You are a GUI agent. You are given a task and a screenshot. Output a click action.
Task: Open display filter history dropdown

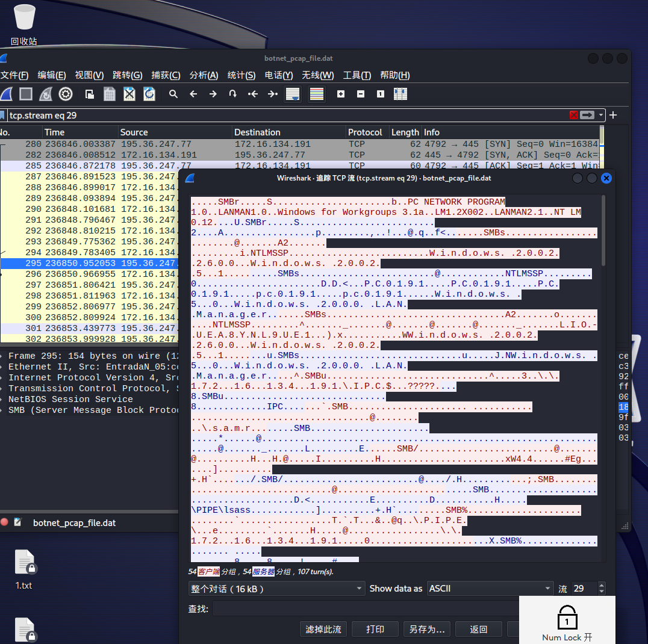[x=601, y=115]
